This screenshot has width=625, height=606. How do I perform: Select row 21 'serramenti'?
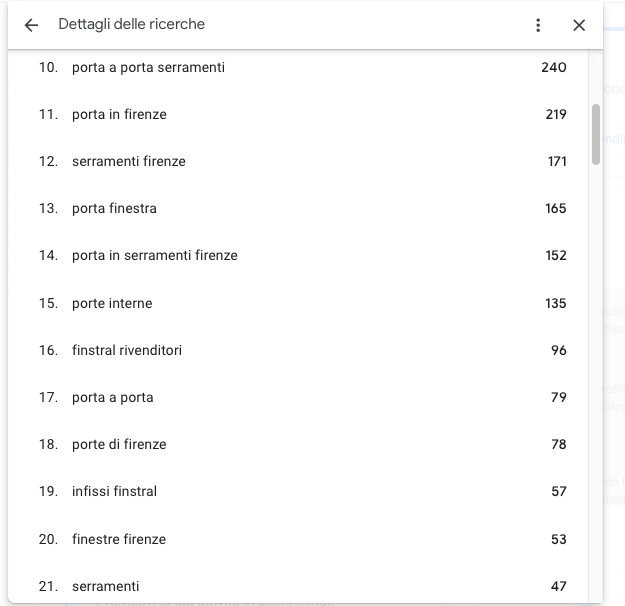click(302, 584)
